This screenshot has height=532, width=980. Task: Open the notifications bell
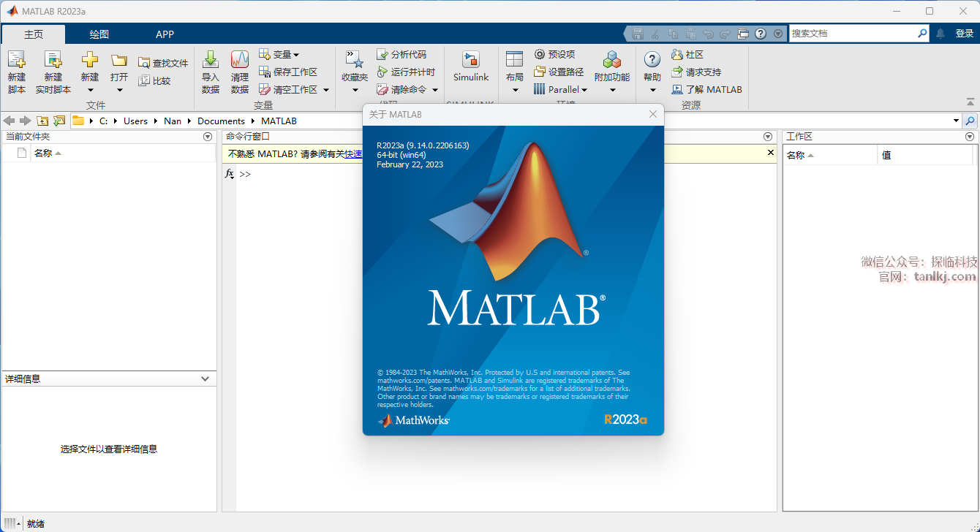pos(941,34)
